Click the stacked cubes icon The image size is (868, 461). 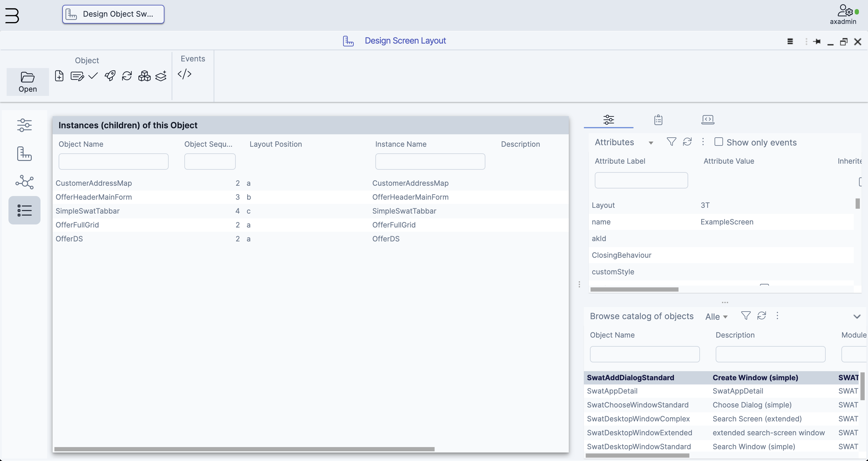[144, 76]
